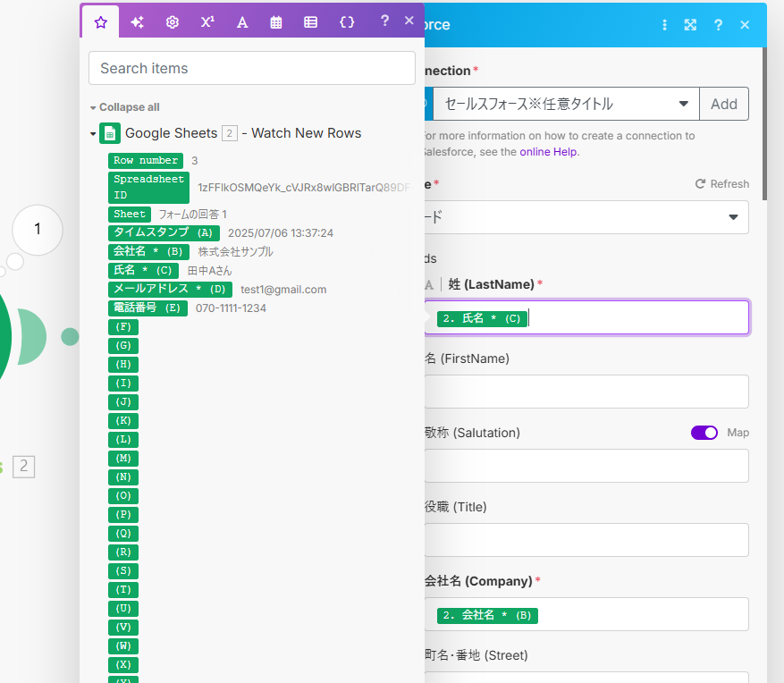Insert the タイムスタンプ (A) pill

tap(164, 233)
